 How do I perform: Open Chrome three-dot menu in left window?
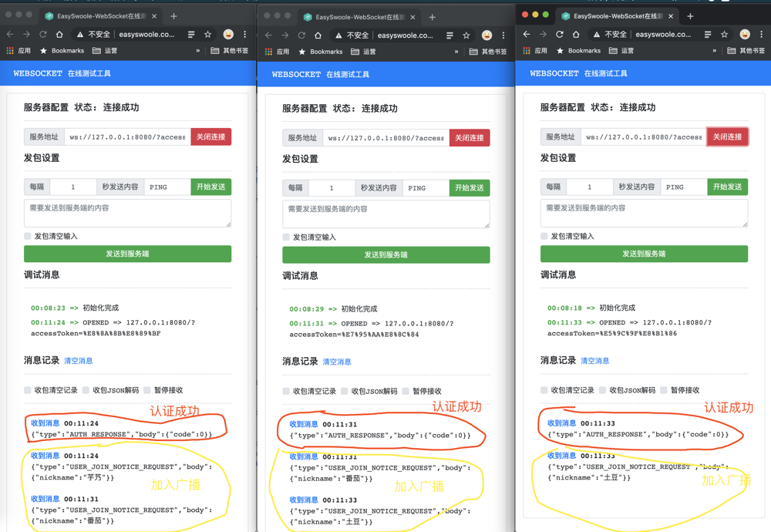click(245, 35)
